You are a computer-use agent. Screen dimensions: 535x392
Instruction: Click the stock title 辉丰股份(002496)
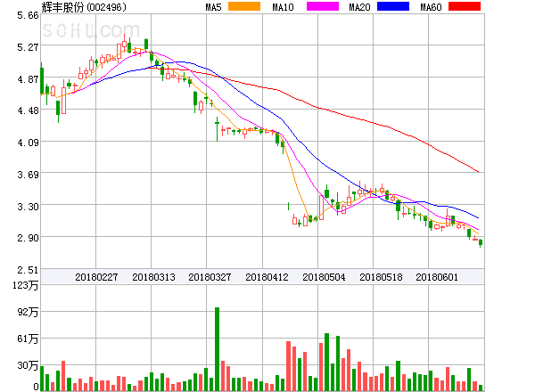(x=84, y=7)
